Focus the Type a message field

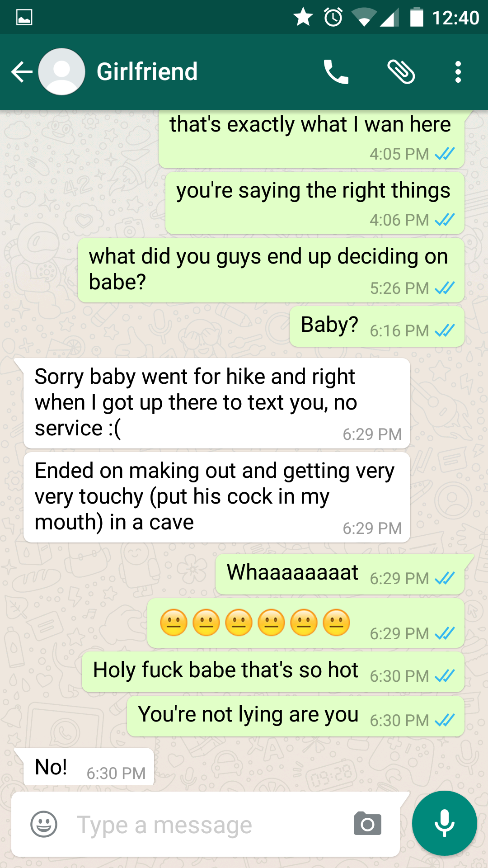pos(206,824)
